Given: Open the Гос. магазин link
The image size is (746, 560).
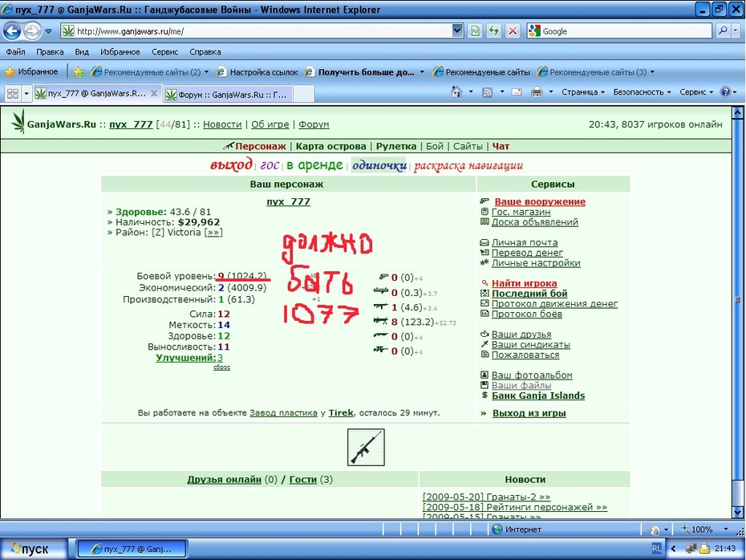Looking at the screenshot, I should [x=521, y=212].
